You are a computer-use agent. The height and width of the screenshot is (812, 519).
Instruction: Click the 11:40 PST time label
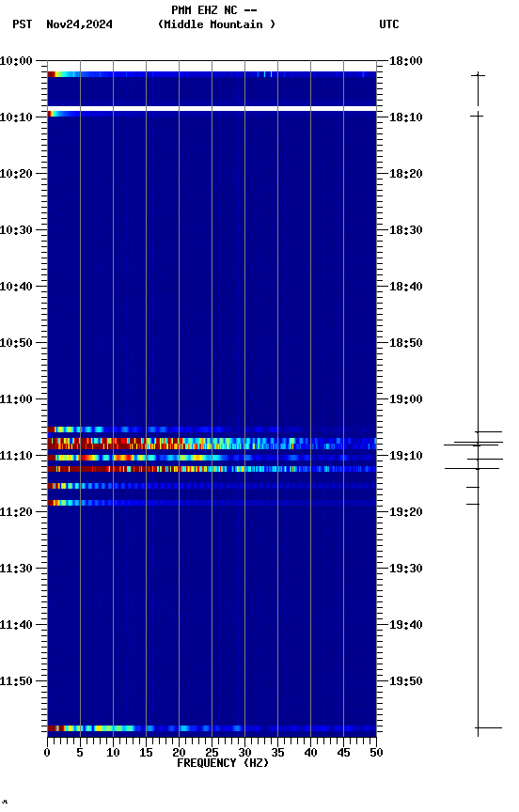click(x=16, y=625)
